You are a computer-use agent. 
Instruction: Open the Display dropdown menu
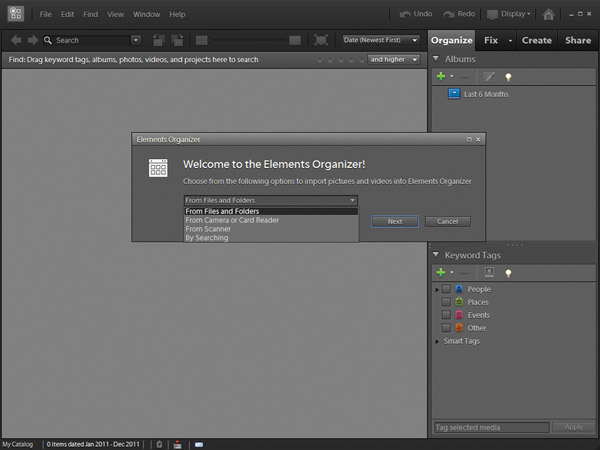click(509, 14)
